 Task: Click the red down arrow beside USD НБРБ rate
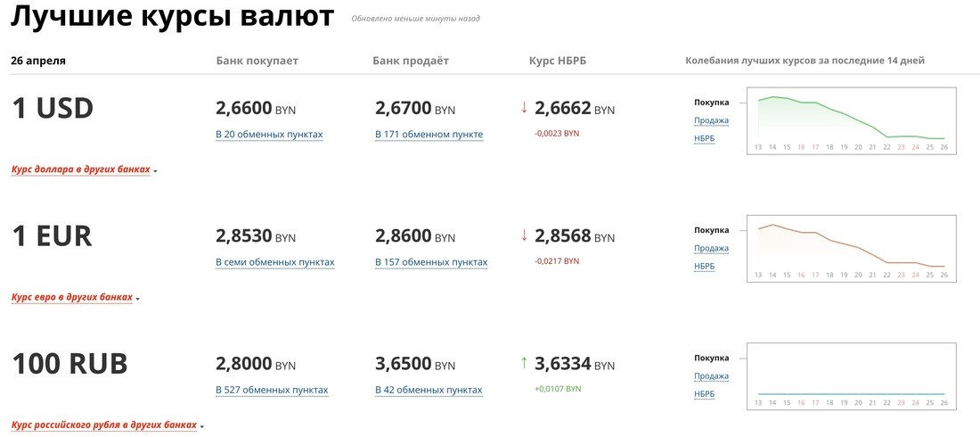pos(524,108)
